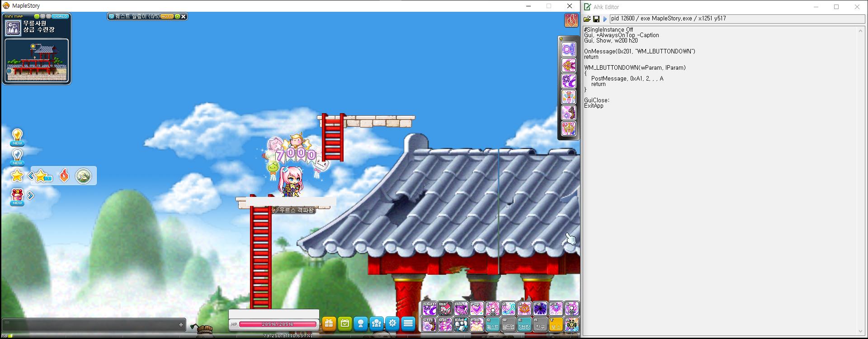The width and height of the screenshot is (868, 339).
Task: Click the third buff icon in right panel
Action: pos(569,81)
